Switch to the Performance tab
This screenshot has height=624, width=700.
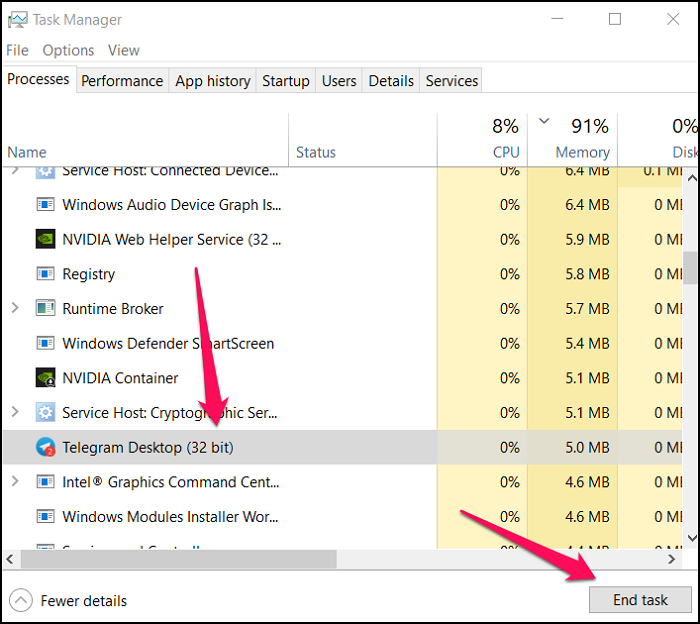122,81
